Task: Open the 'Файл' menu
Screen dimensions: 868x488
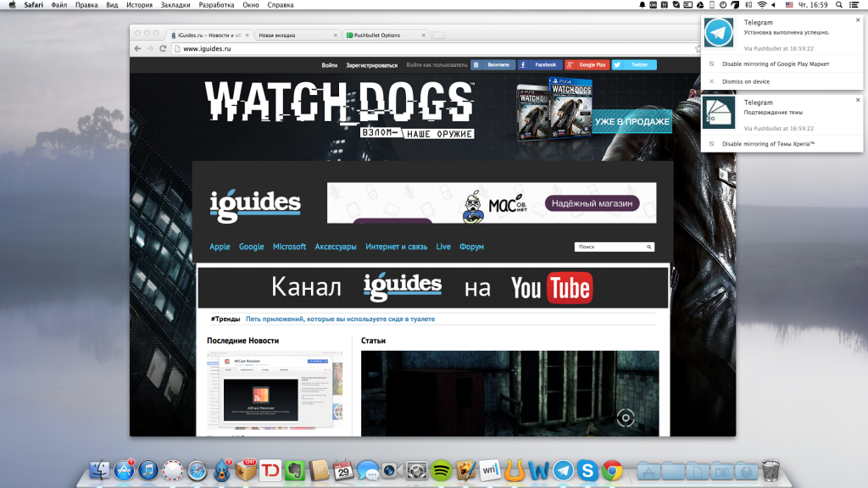Action: (59, 5)
